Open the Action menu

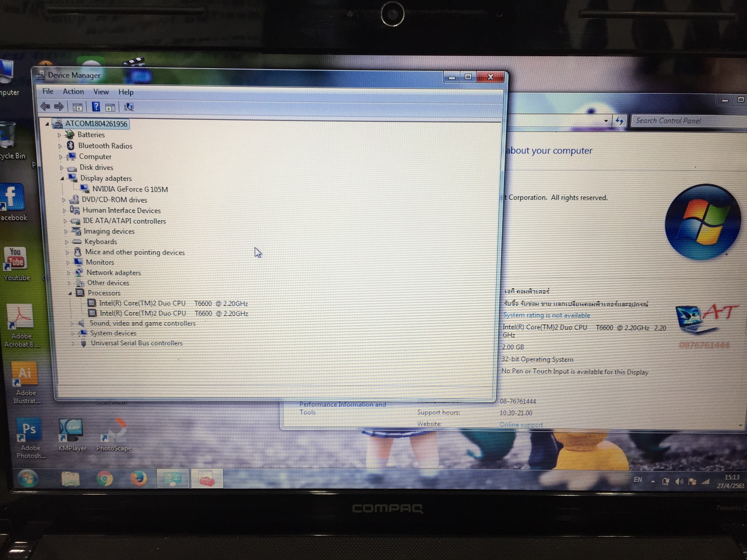coord(73,92)
